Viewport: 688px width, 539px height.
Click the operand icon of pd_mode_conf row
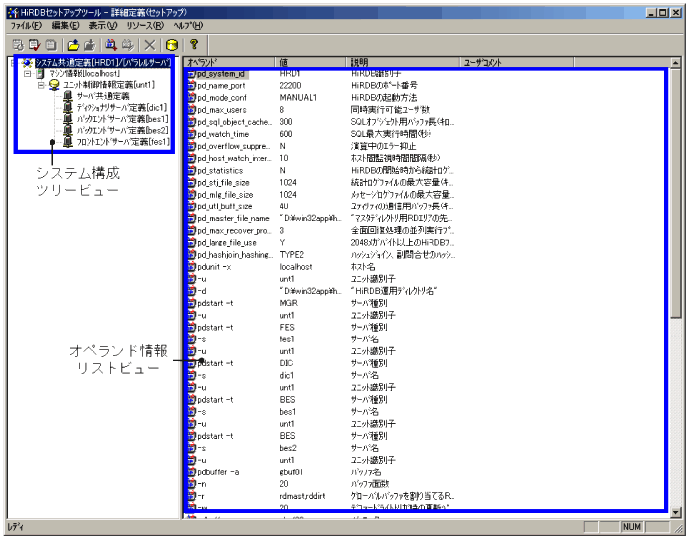191,97
